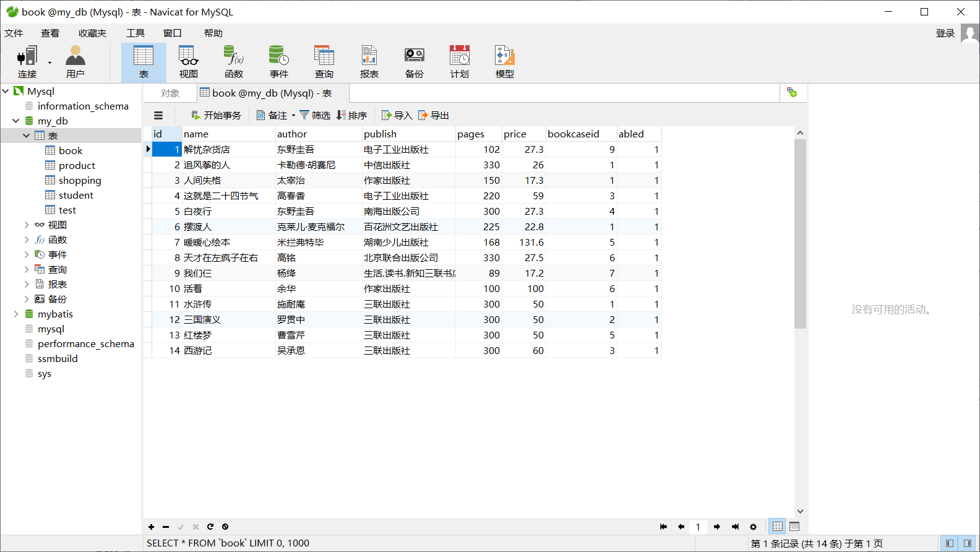Select the cell containing 追风筝的人
Viewport: 980px width, 552px height.
(229, 165)
